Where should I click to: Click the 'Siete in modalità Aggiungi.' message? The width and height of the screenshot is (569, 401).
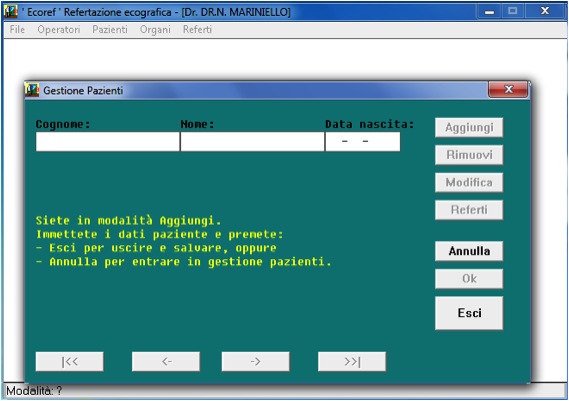(x=128, y=221)
